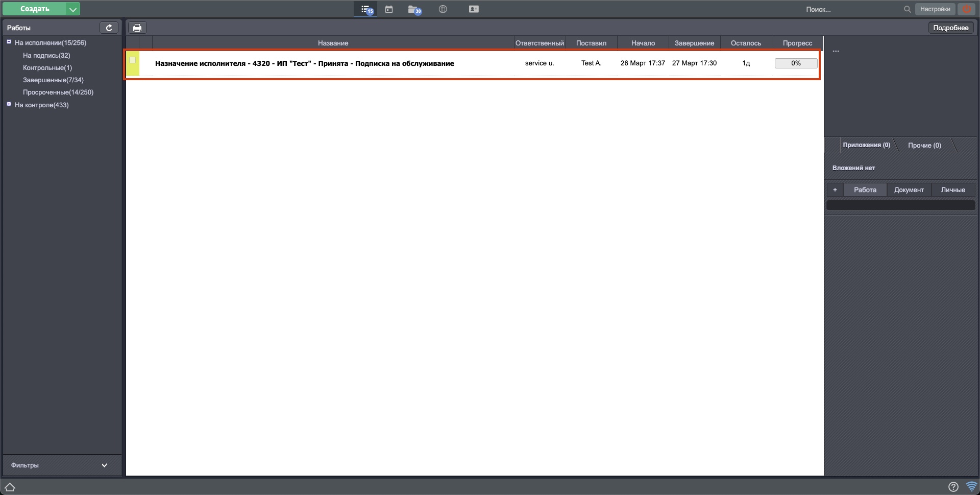This screenshot has height=495, width=980.
Task: Toggle the checkbox in the list header
Action: pyautogui.click(x=132, y=43)
